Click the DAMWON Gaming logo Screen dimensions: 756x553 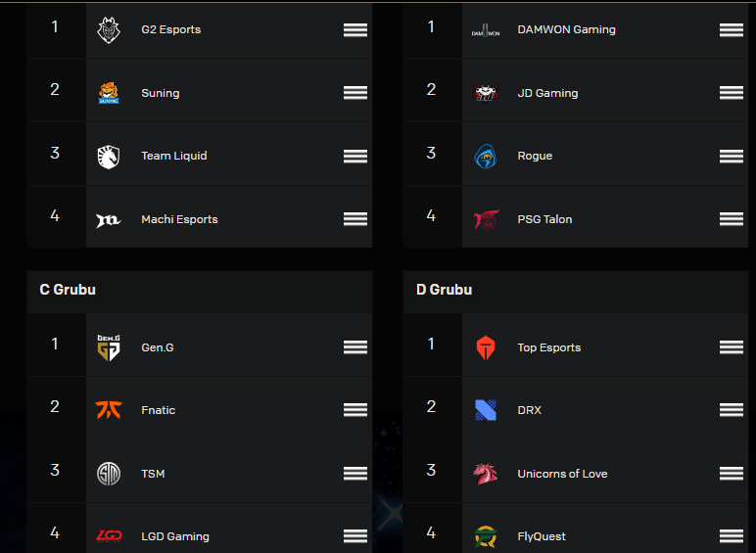485,30
